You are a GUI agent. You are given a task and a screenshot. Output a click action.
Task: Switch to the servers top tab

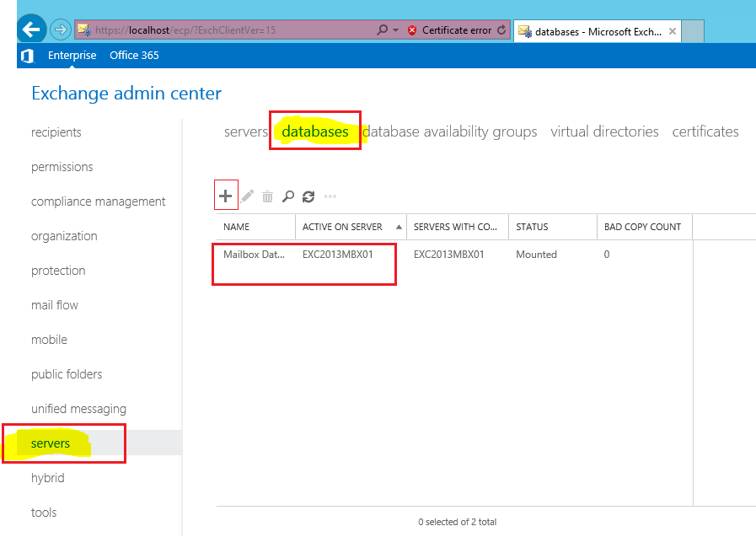[x=245, y=132]
